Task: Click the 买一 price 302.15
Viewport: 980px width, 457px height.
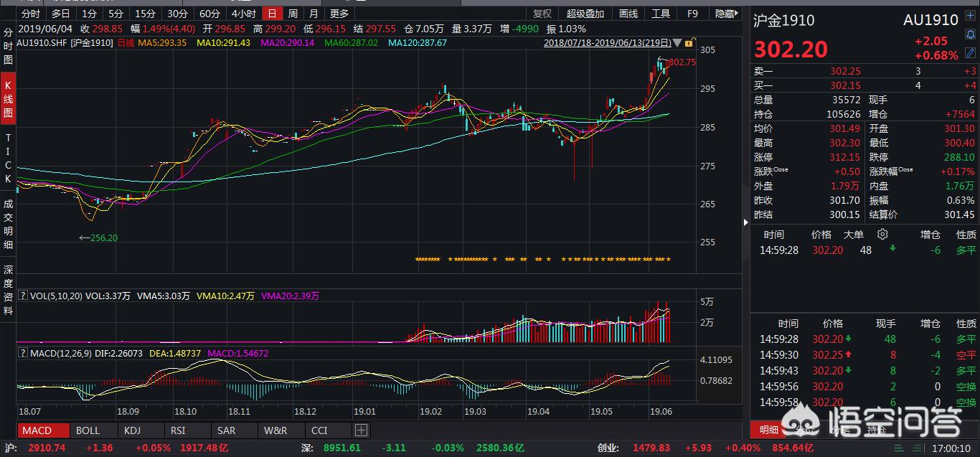Action: coord(845,86)
